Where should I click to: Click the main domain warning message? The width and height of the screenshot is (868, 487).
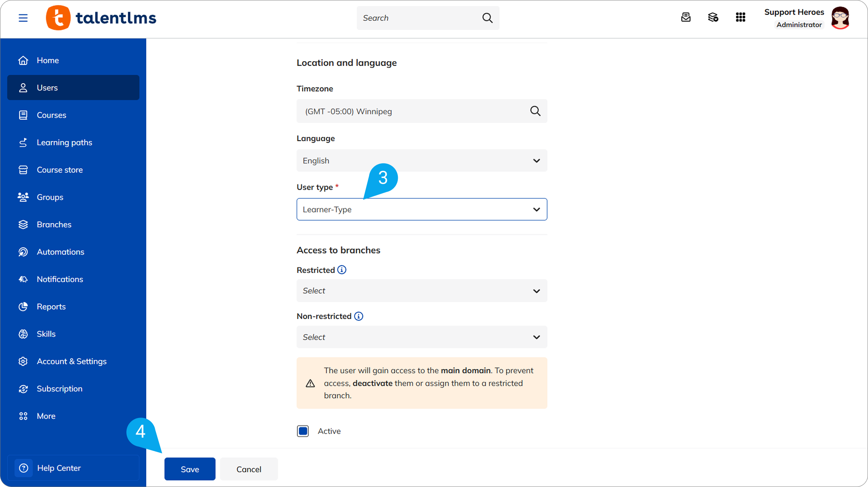422,383
